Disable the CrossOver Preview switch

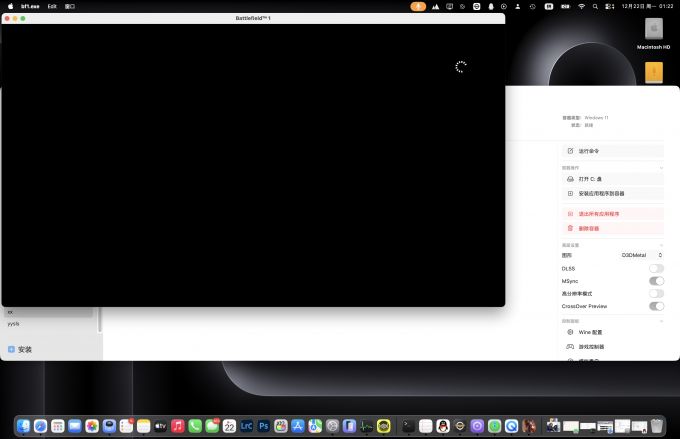(656, 306)
